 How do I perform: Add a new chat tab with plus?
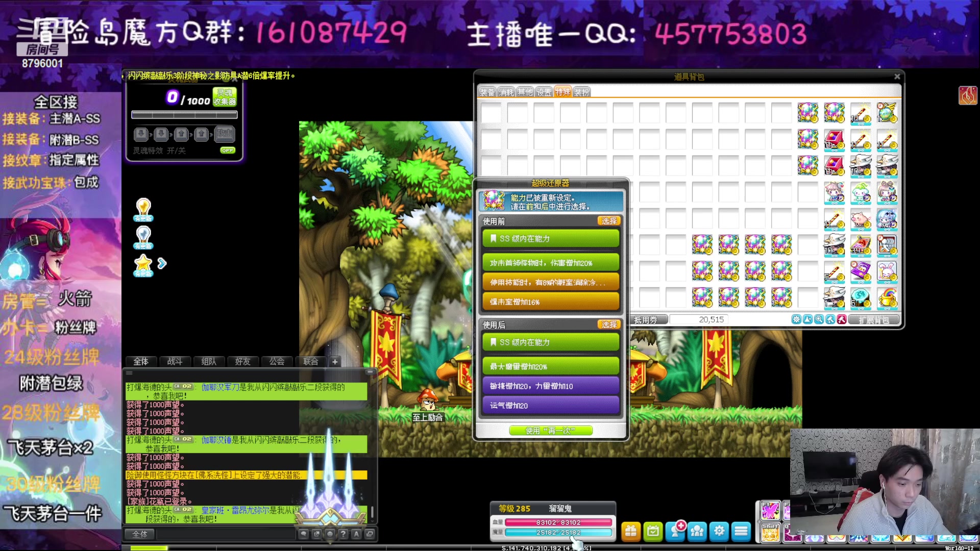point(335,362)
